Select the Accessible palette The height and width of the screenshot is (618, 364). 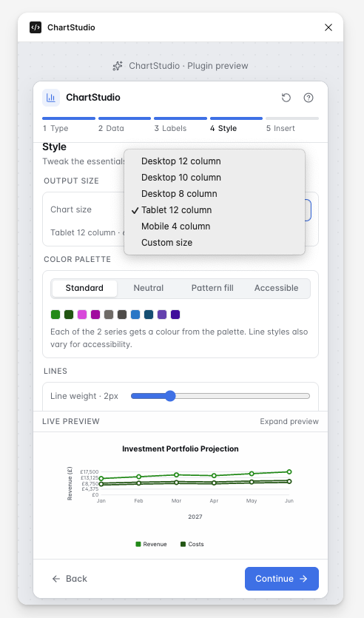pos(276,288)
